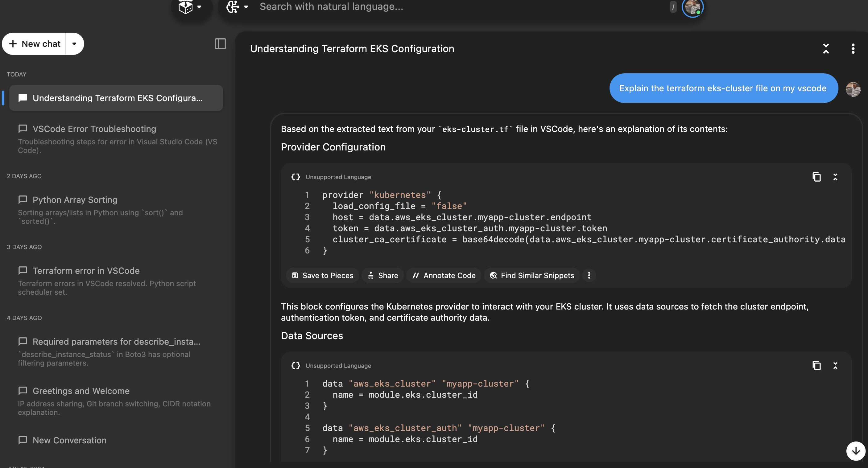
Task: Copy the Data Sources code block
Action: (816, 366)
